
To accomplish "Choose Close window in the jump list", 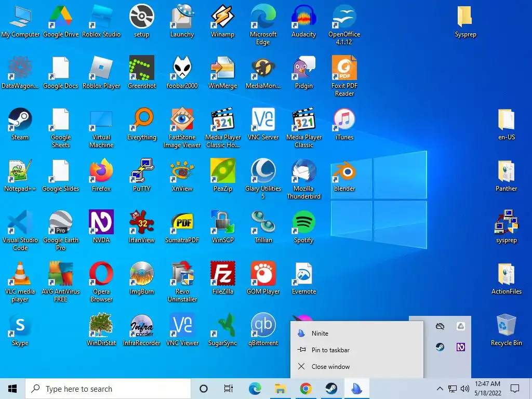I will click(357, 366).
